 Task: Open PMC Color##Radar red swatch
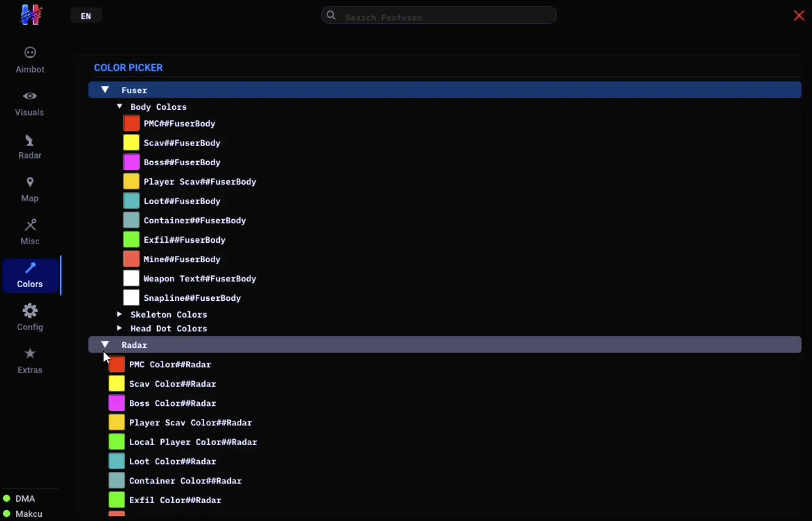coord(117,364)
